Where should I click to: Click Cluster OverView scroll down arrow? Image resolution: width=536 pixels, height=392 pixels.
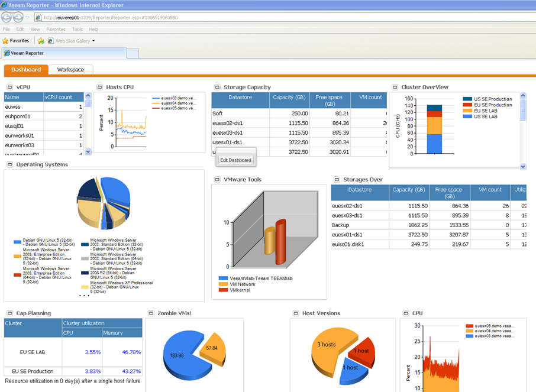(522, 167)
